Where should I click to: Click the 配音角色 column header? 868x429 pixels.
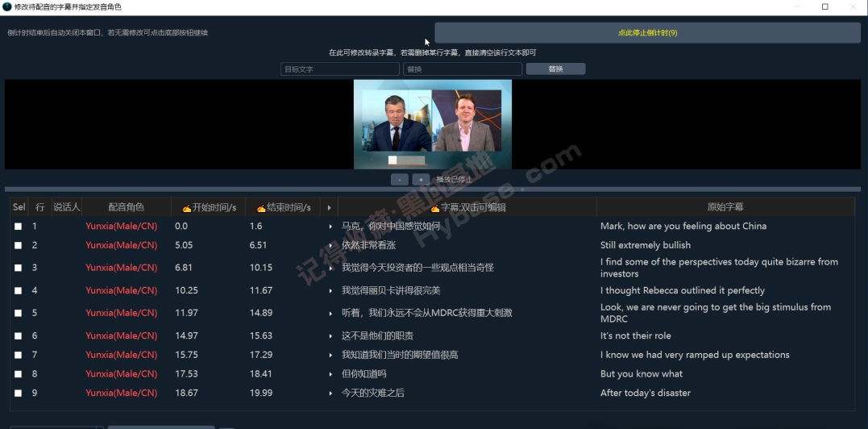point(127,207)
